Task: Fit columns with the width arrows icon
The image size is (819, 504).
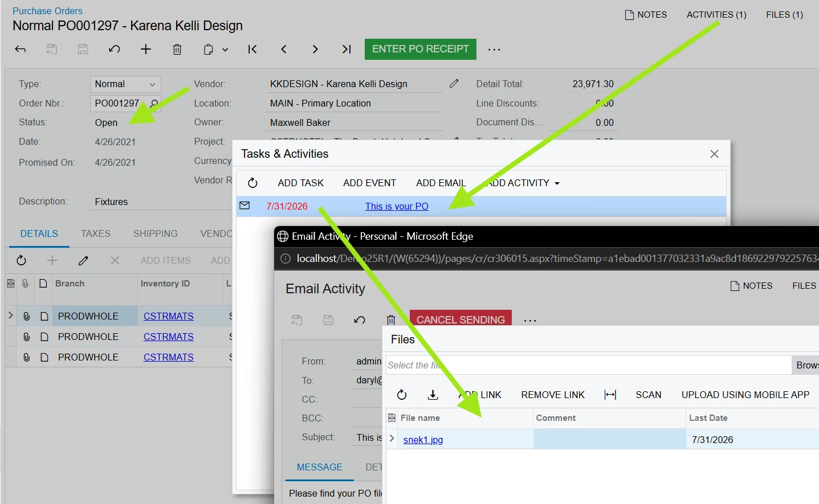Action: [x=610, y=395]
